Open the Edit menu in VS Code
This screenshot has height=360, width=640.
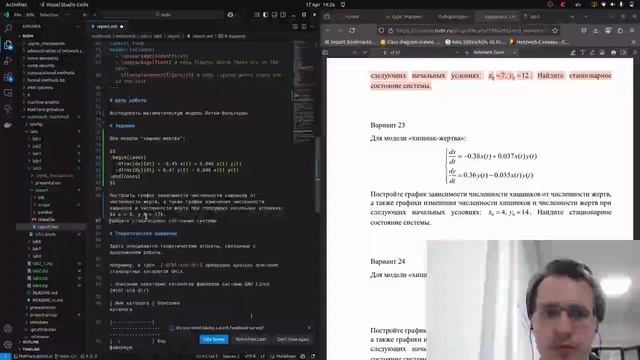(30, 15)
